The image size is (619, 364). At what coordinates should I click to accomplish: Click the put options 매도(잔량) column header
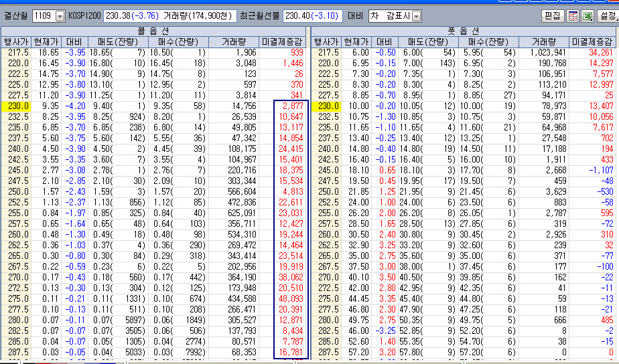click(x=427, y=41)
